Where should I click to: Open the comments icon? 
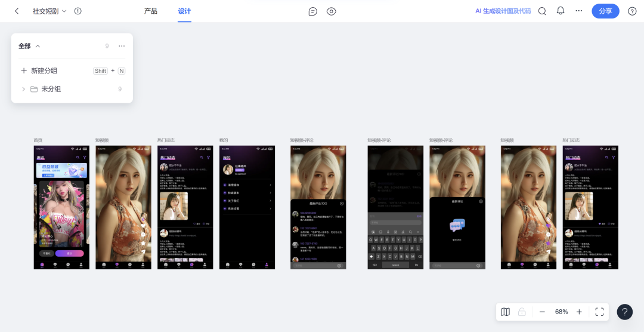pyautogui.click(x=312, y=11)
